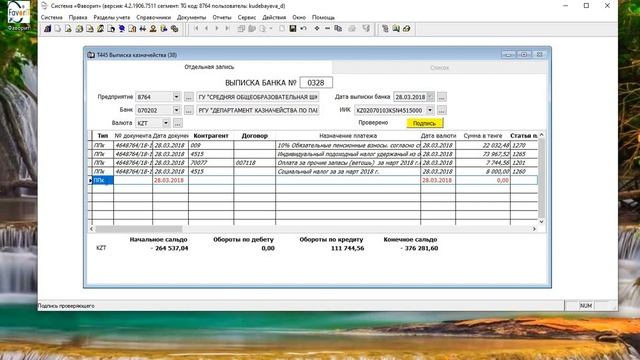Click the table's horizontal scrollbar thumb
640x360 pixels.
pyautogui.click(x=138, y=229)
